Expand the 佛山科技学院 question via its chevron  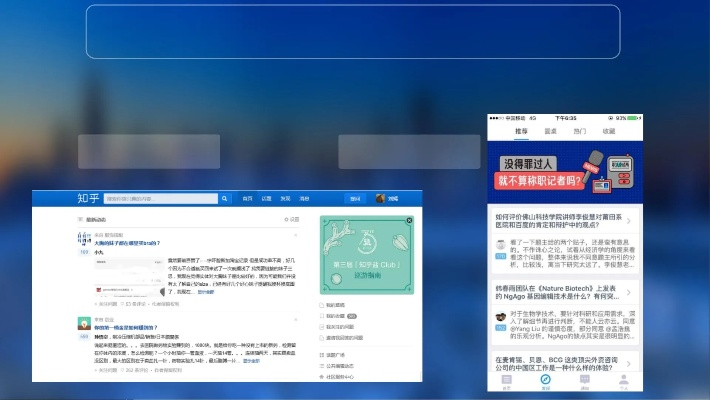[629, 220]
